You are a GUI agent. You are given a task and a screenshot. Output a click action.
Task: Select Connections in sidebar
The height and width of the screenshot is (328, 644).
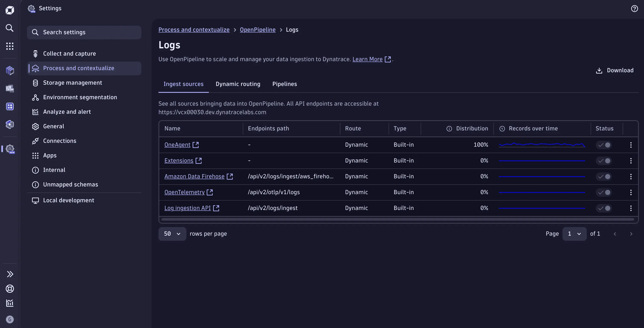click(x=84, y=141)
